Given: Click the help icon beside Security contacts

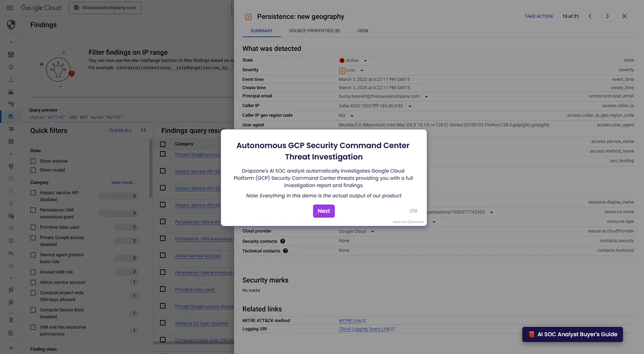Looking at the screenshot, I should coord(282,241).
